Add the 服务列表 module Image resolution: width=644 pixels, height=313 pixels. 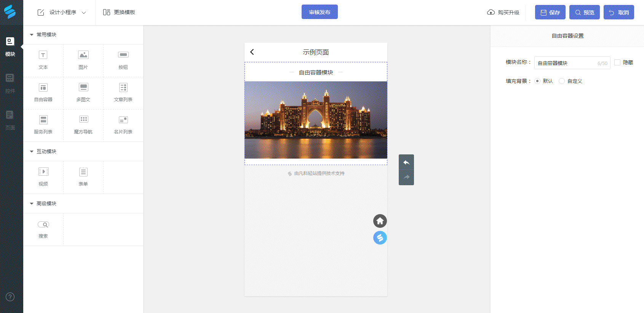43,125
